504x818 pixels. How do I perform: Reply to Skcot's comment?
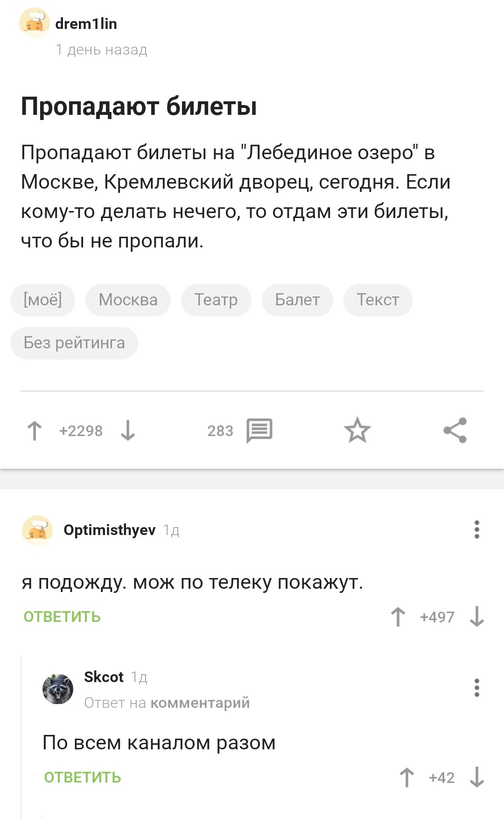(83, 777)
